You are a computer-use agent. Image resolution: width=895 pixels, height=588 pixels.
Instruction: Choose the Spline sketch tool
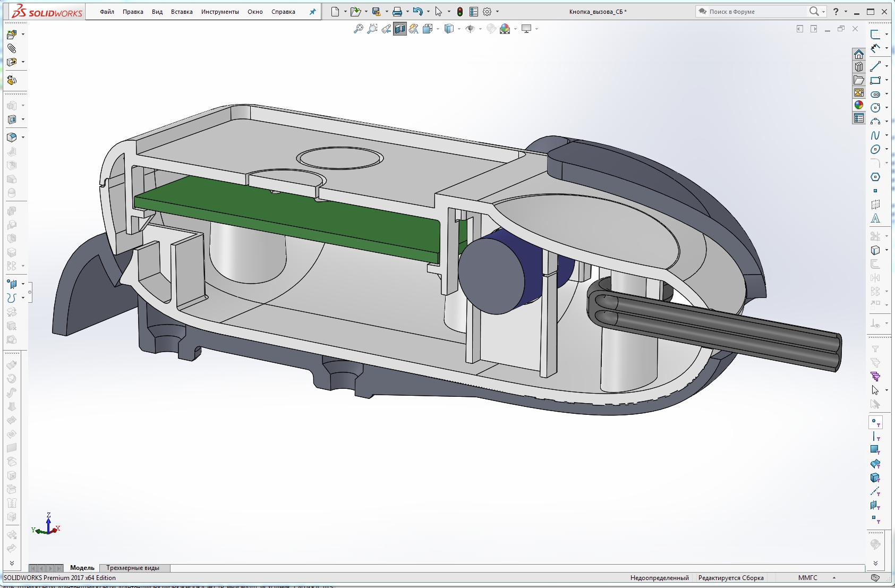(875, 135)
